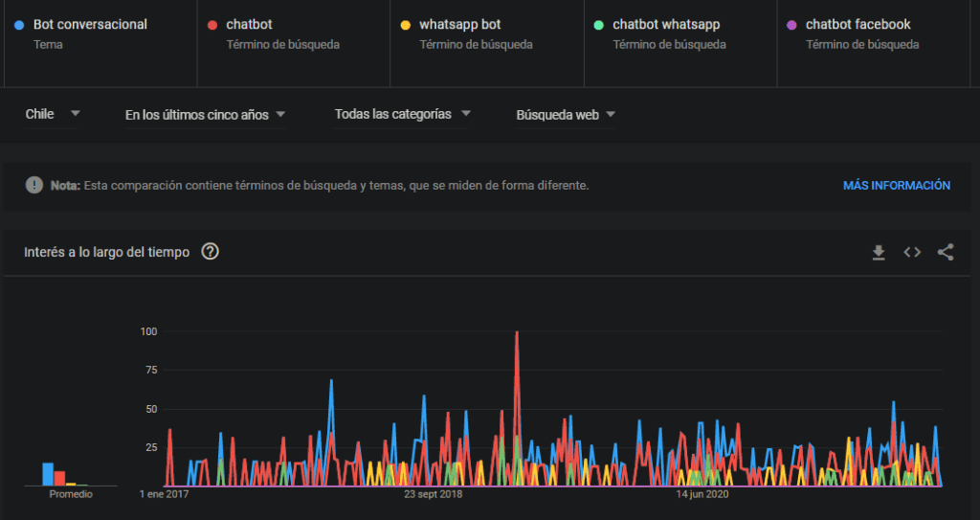Viewport: 980px width, 520px height.
Task: Click the red peak at value 100
Action: tap(517, 333)
